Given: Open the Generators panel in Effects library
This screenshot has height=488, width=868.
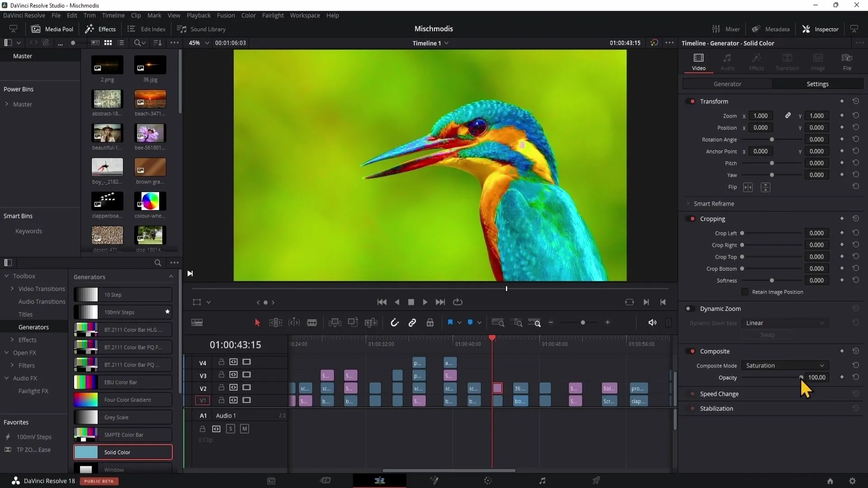Looking at the screenshot, I should coord(33,327).
